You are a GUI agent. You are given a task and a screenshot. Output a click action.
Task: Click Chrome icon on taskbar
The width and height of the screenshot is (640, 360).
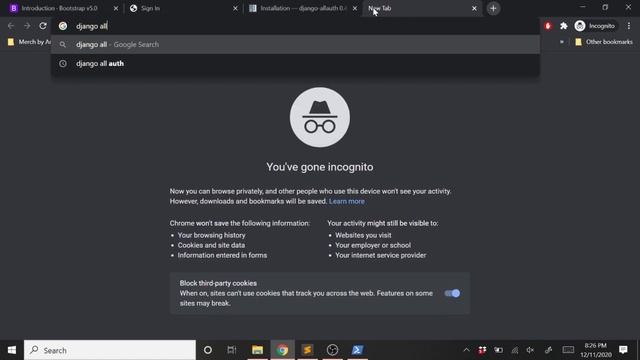[282, 350]
